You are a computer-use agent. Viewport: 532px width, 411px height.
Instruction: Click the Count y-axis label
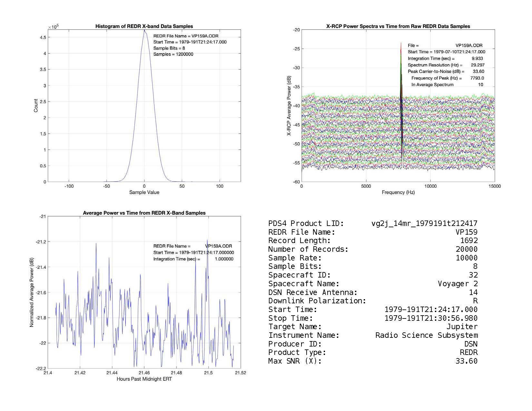[36, 106]
